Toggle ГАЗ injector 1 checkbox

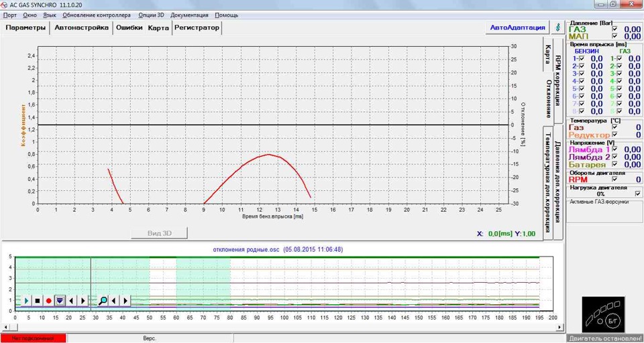pyautogui.click(x=619, y=59)
